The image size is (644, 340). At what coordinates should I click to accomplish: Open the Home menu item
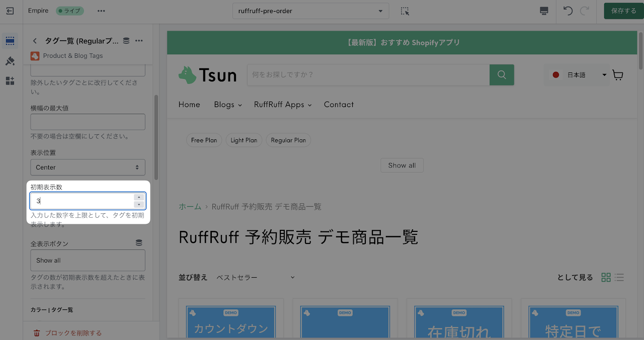tap(189, 105)
